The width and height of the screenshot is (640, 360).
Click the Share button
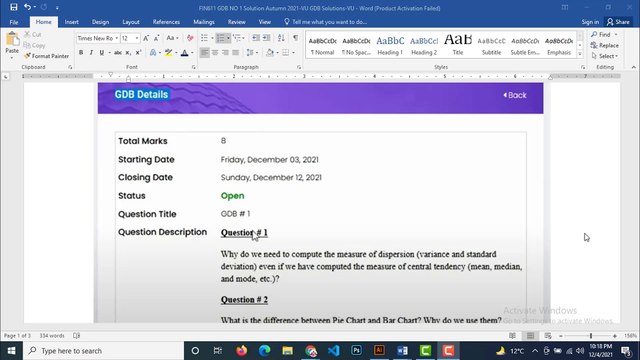tap(618, 22)
